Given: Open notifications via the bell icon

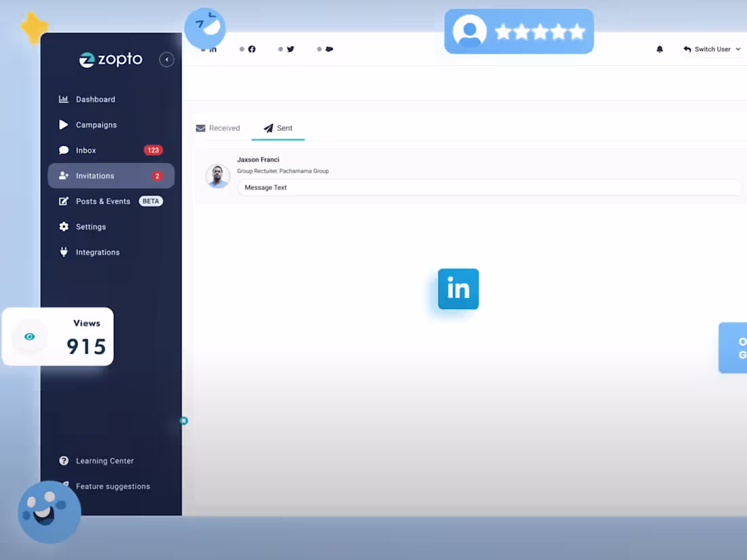Looking at the screenshot, I should pyautogui.click(x=659, y=49).
